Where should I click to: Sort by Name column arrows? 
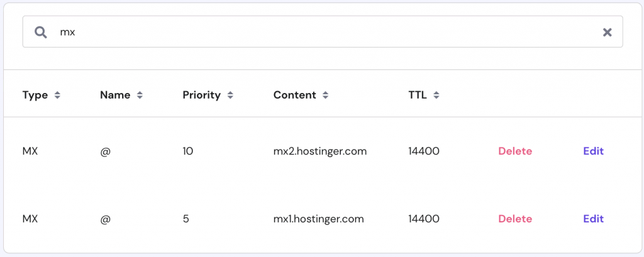[140, 96]
